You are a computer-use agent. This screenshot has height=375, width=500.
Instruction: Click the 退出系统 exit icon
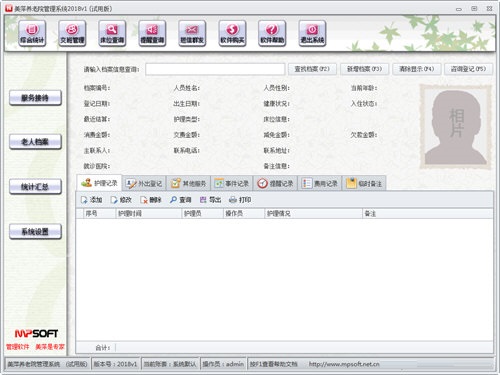click(312, 33)
